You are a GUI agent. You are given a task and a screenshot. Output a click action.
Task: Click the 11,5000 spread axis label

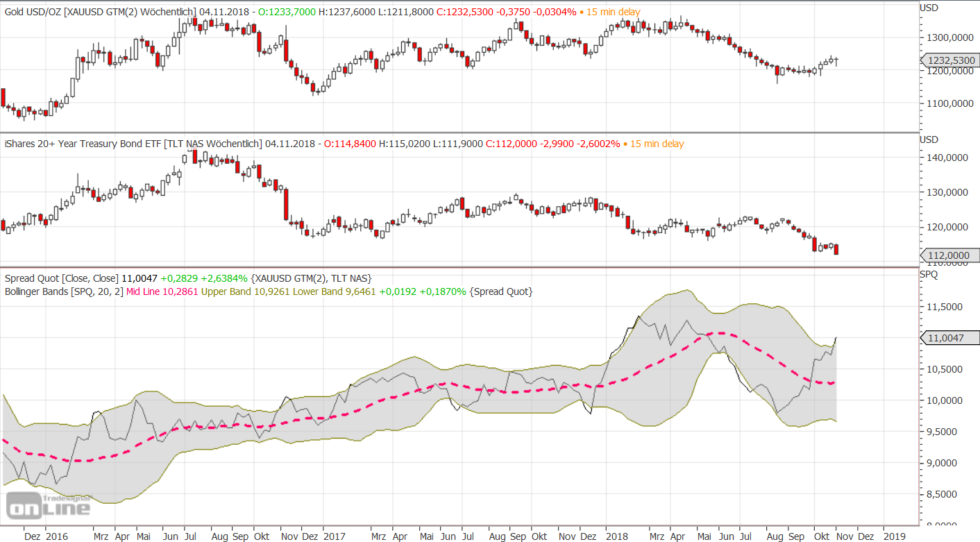[x=945, y=307]
